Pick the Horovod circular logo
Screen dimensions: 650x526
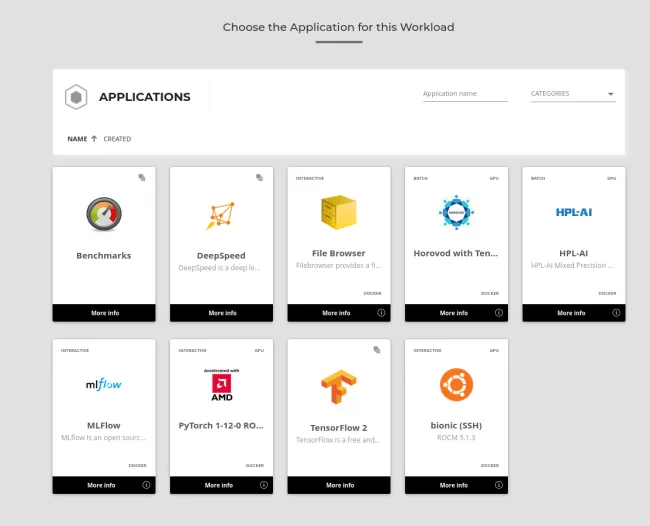[456, 212]
